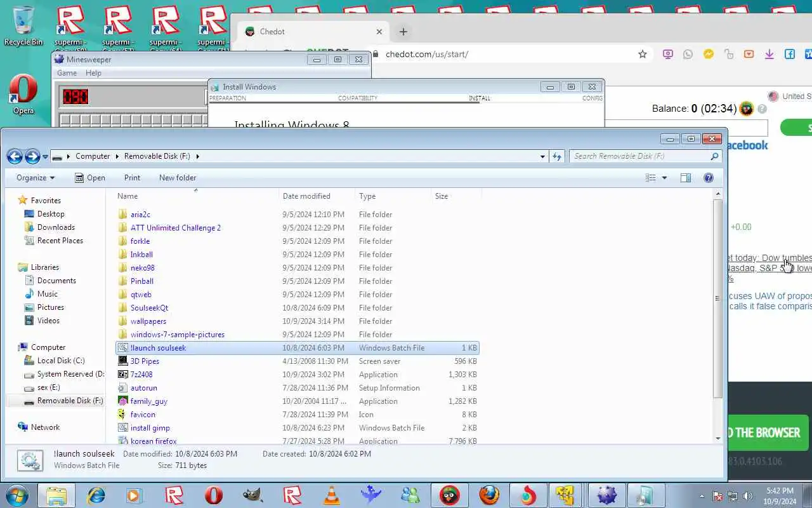This screenshot has width=812, height=508.
Task: Open Internet Explorer from the taskbar
Action: coord(96,495)
